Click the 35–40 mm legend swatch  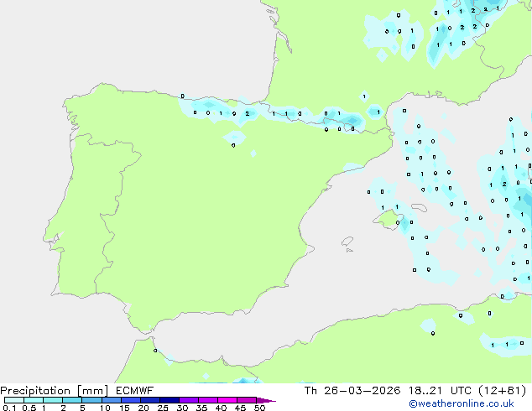[207, 400]
